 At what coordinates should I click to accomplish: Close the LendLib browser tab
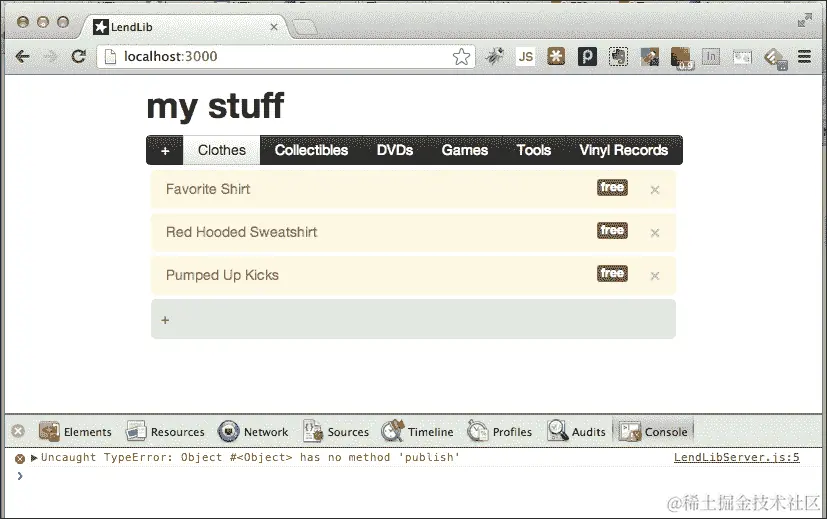274,27
